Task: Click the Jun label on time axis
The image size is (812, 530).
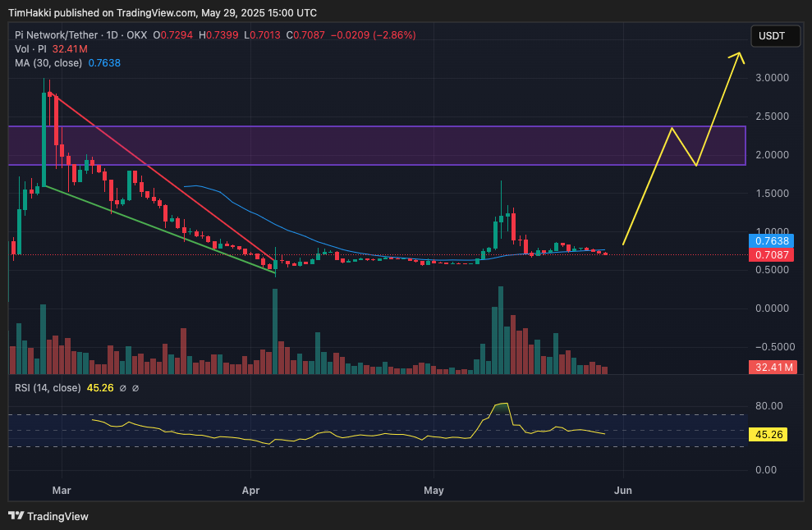Action: click(x=623, y=491)
